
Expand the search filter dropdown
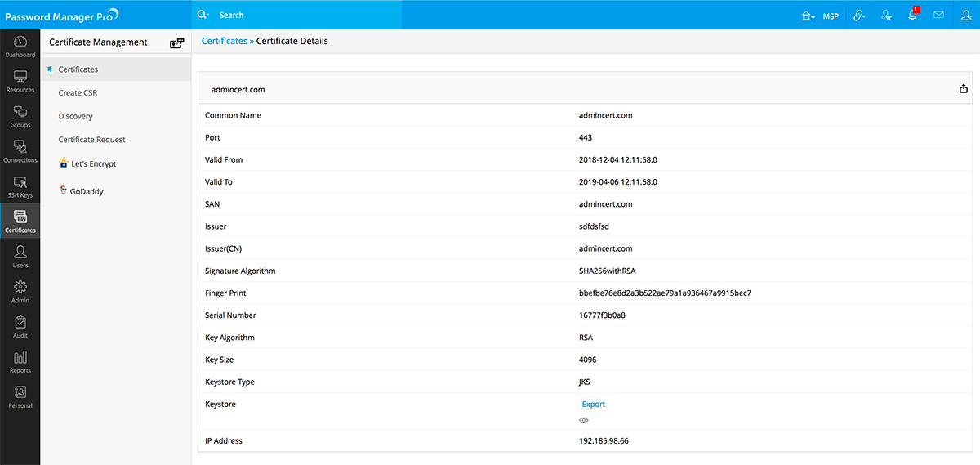click(204, 15)
